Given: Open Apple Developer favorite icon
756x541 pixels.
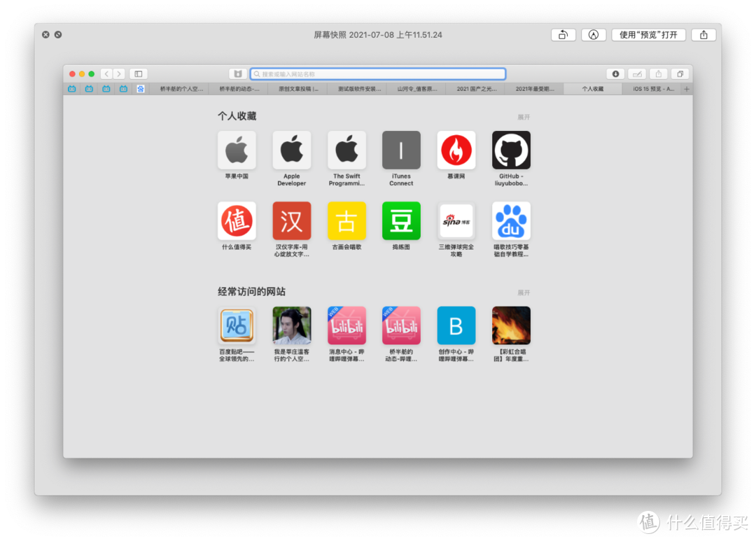Looking at the screenshot, I should (x=292, y=150).
